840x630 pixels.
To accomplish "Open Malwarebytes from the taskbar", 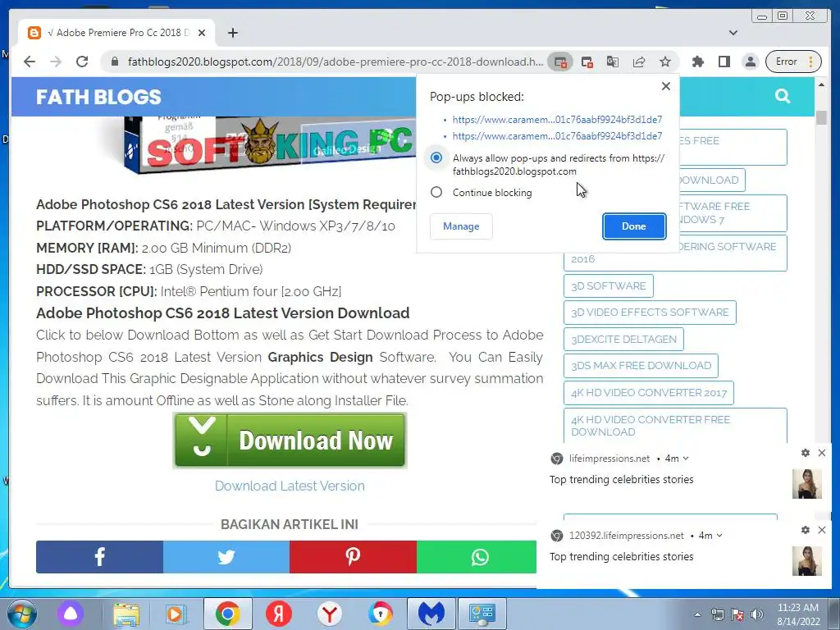I will coord(431,614).
